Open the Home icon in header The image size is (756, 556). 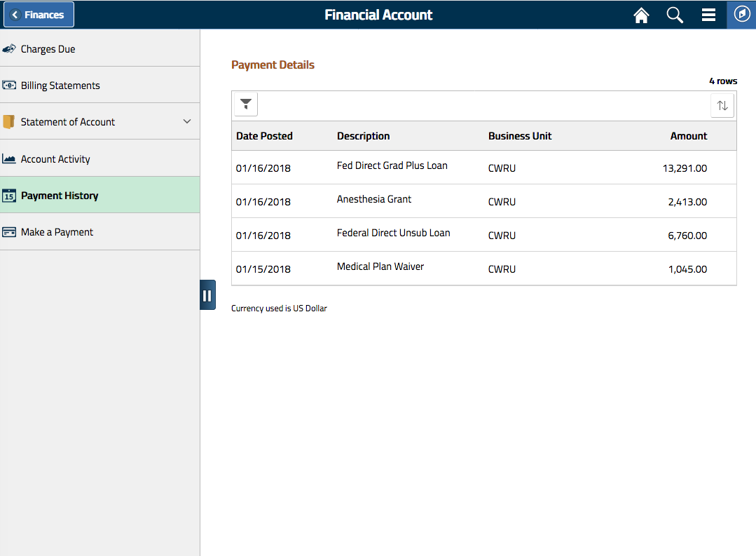click(x=641, y=15)
